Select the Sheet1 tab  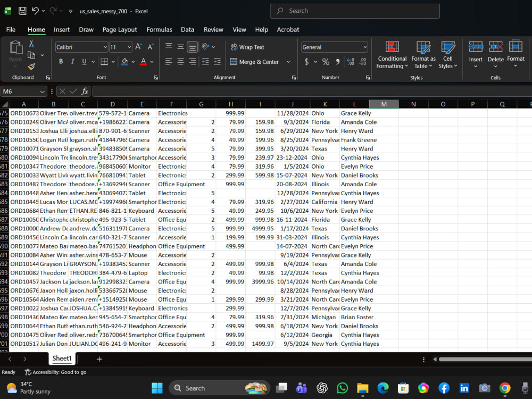[62, 358]
